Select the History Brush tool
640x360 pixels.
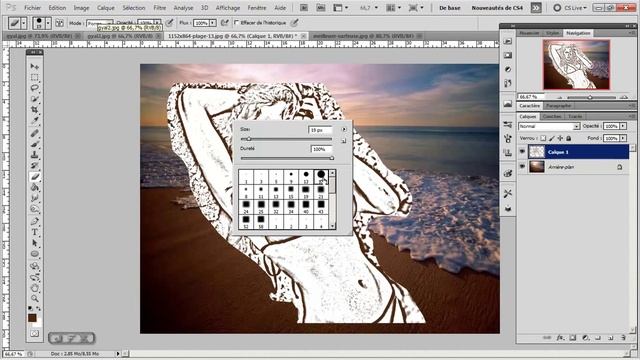[x=35, y=166]
